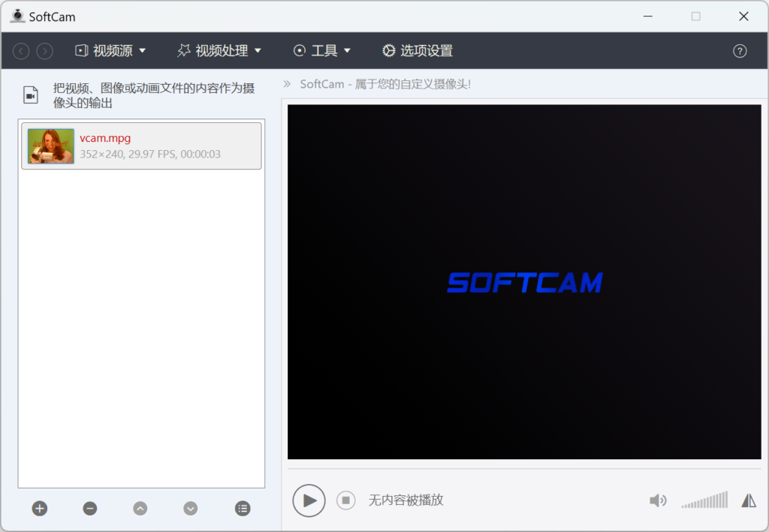
Task: Click the media file icon beside the sidebar description
Action: click(x=30, y=95)
